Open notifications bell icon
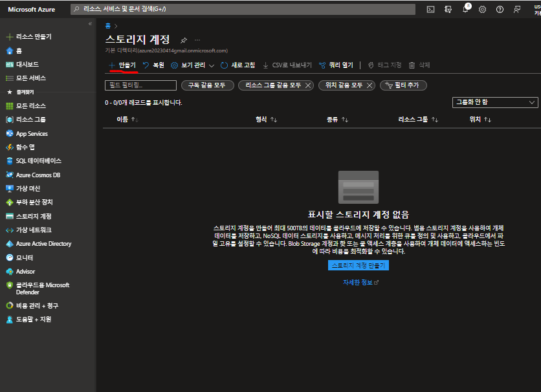Viewport: 541px width, 392px height. coord(465,9)
